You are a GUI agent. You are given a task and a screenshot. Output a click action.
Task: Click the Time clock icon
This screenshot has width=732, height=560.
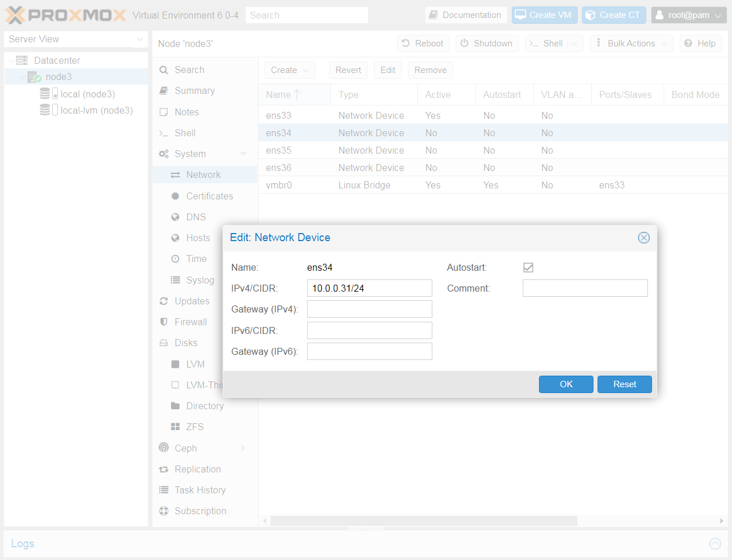pos(175,259)
